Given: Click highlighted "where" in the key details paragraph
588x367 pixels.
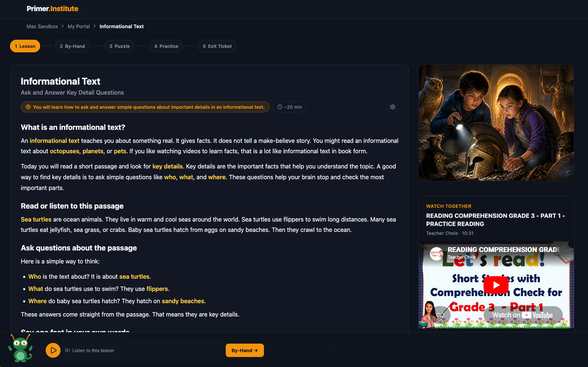Looking at the screenshot, I should point(217,177).
